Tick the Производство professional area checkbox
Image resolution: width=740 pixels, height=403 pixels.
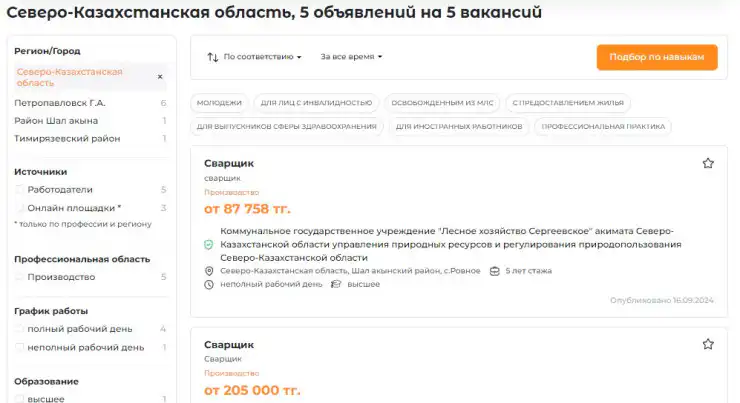click(x=19, y=277)
